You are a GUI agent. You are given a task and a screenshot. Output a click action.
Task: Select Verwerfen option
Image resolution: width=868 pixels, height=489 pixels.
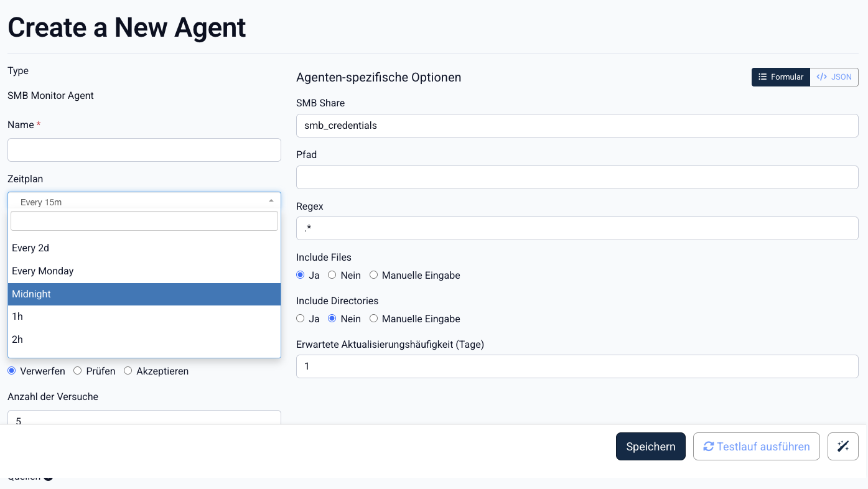click(x=11, y=371)
